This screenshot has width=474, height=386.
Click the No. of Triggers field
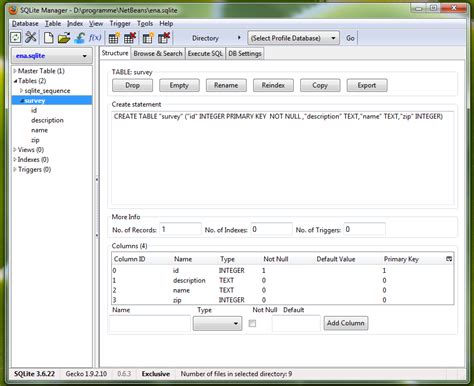364,229
